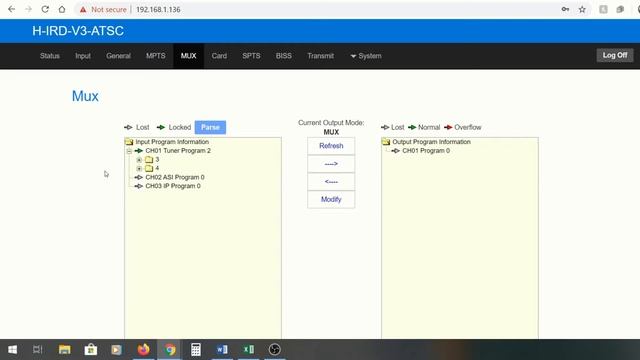The width and height of the screenshot is (640, 360).
Task: Open OBS Studio from taskbar
Action: [275, 350]
